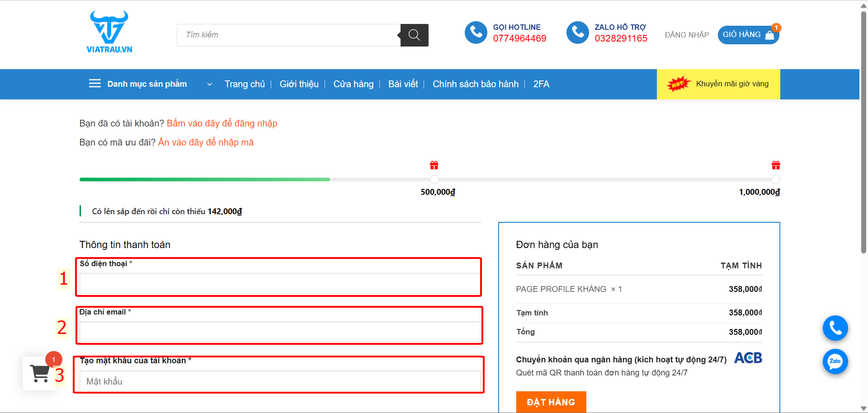Click the floating shopping cart icon
Image resolution: width=868 pixels, height=413 pixels.
(x=40, y=373)
